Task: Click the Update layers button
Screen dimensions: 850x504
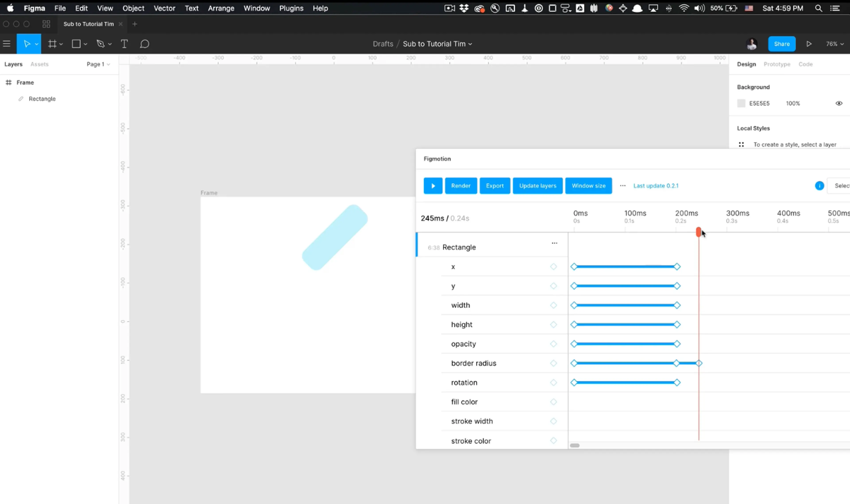Action: 537,186
